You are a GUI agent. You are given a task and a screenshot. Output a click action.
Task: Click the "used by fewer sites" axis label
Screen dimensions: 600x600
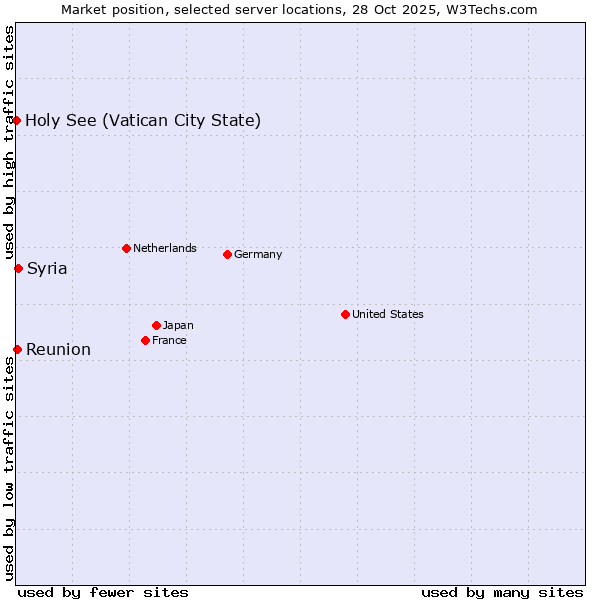click(x=103, y=592)
